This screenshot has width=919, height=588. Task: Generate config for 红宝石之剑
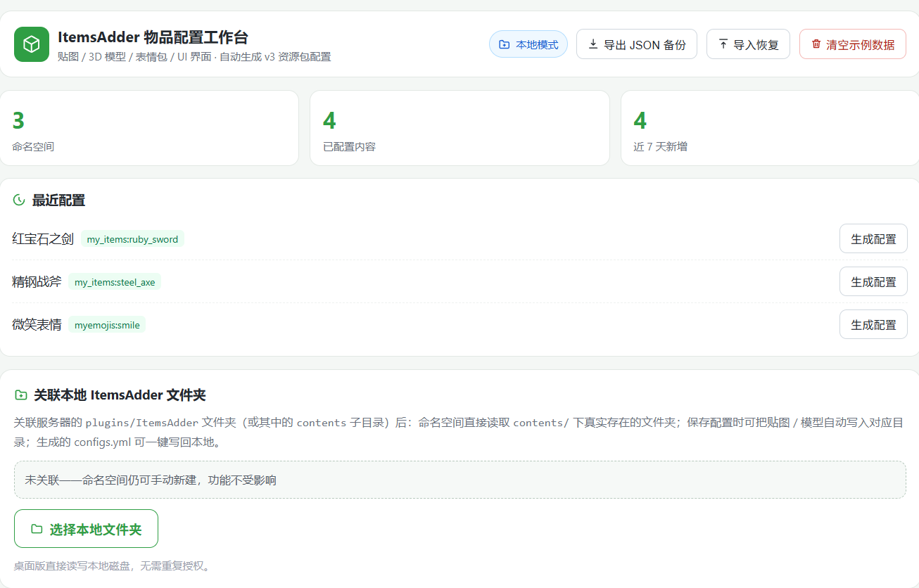pos(873,238)
